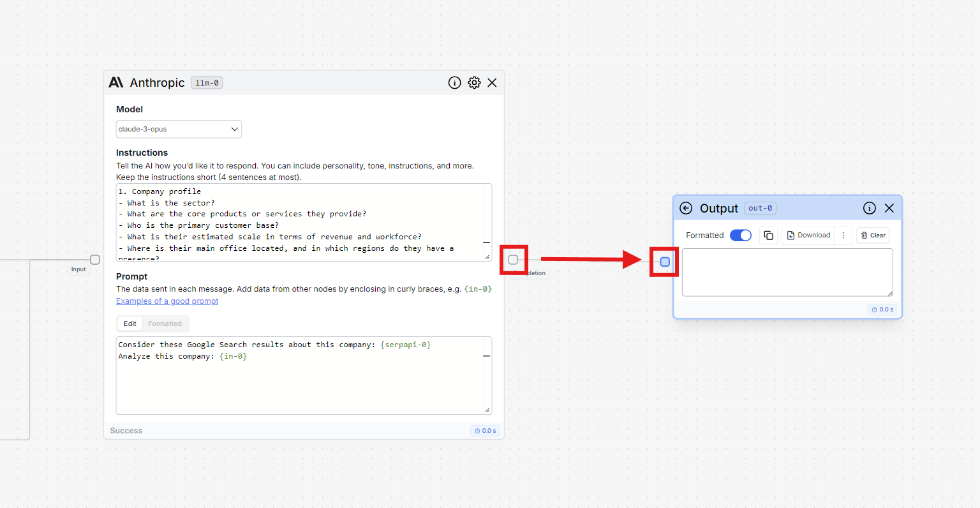Click the Model heading
Viewport: 980px width, 508px height.
pos(130,109)
